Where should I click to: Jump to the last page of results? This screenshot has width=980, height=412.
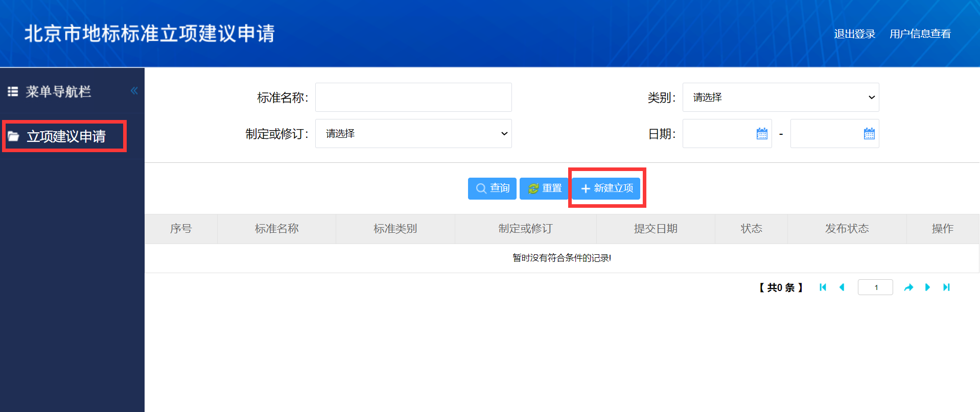click(x=946, y=287)
